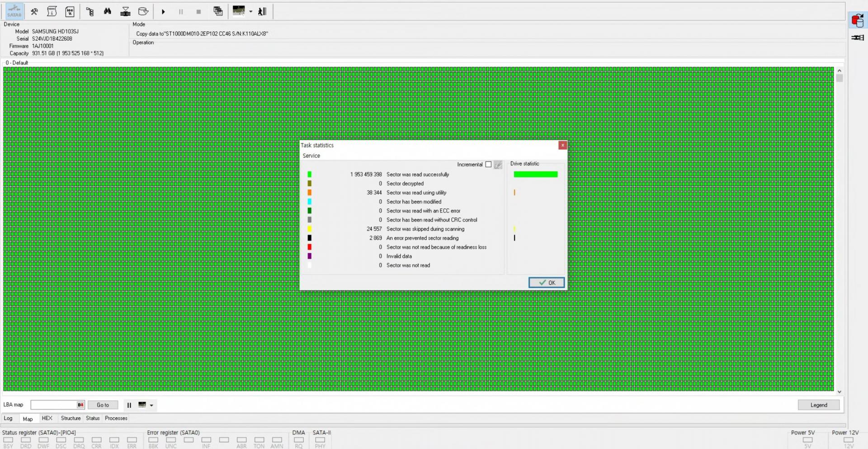Start the task with the play button
Image resolution: width=868 pixels, height=449 pixels.
[x=163, y=12]
